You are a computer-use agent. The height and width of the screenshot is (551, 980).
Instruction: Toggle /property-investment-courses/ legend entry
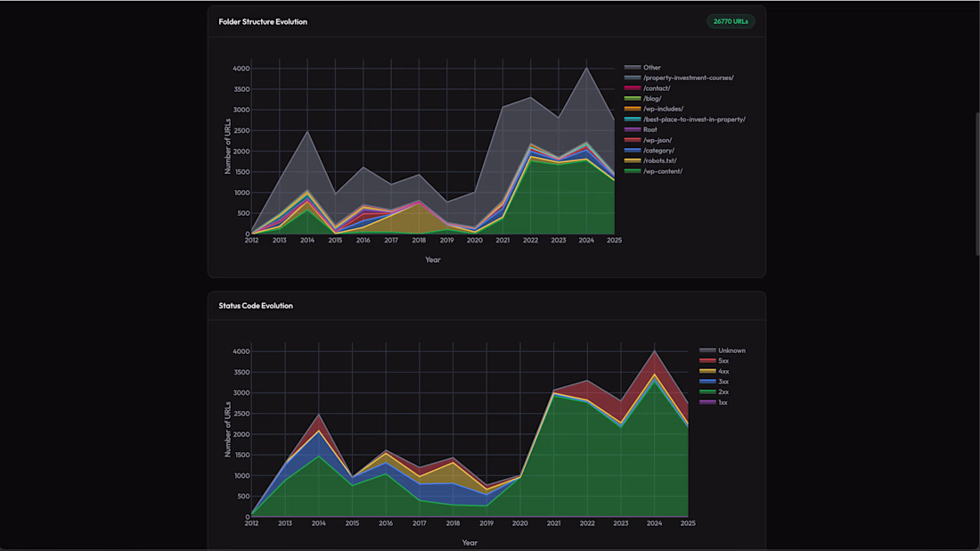coord(679,78)
